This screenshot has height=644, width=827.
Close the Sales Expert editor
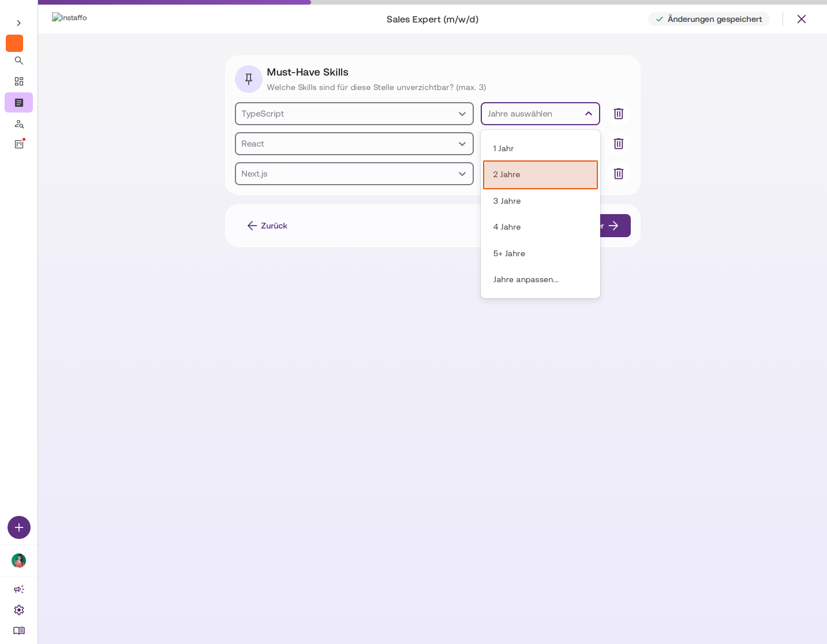(802, 19)
